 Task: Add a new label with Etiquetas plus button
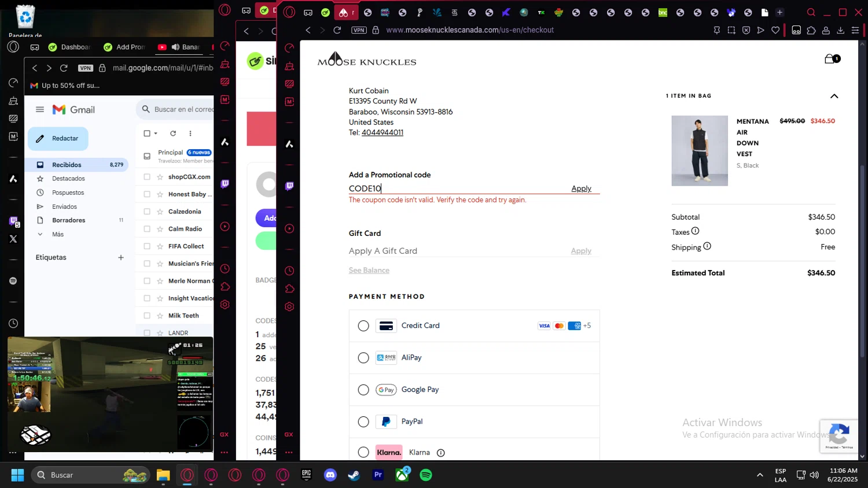121,257
